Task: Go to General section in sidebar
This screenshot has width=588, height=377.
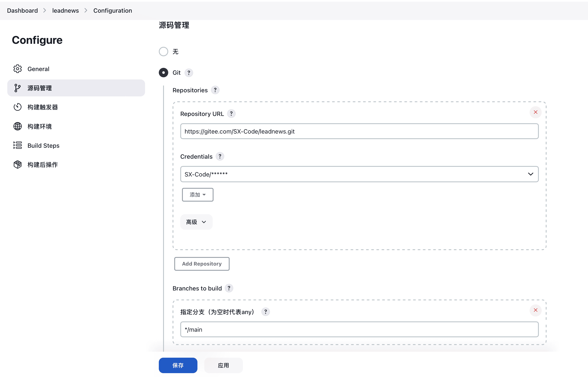Action: (x=38, y=69)
